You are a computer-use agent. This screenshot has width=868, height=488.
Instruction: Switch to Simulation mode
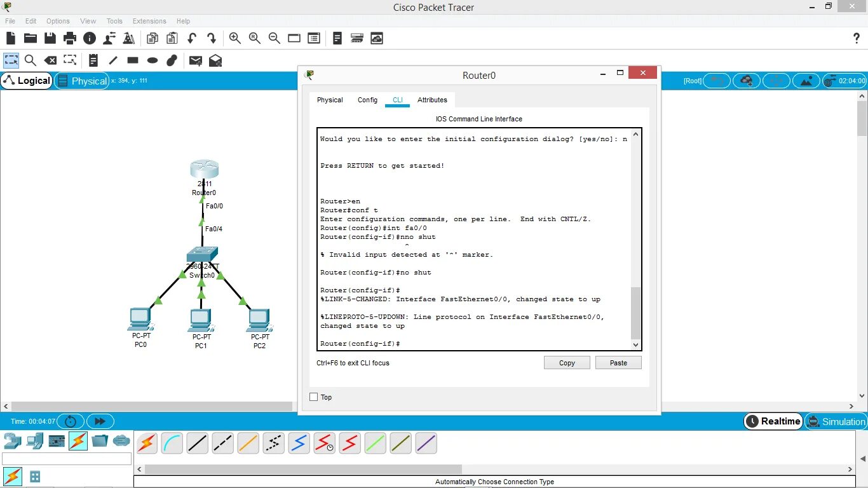[x=836, y=421]
